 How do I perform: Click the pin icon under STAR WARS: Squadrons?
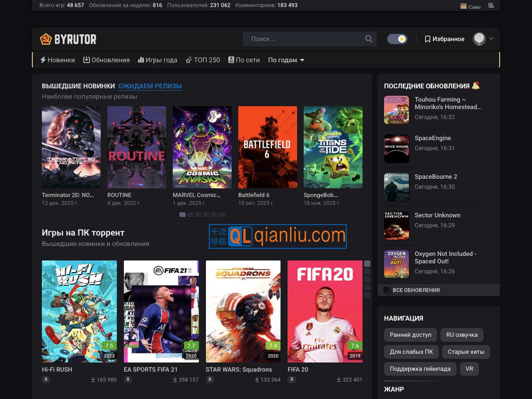(x=210, y=380)
